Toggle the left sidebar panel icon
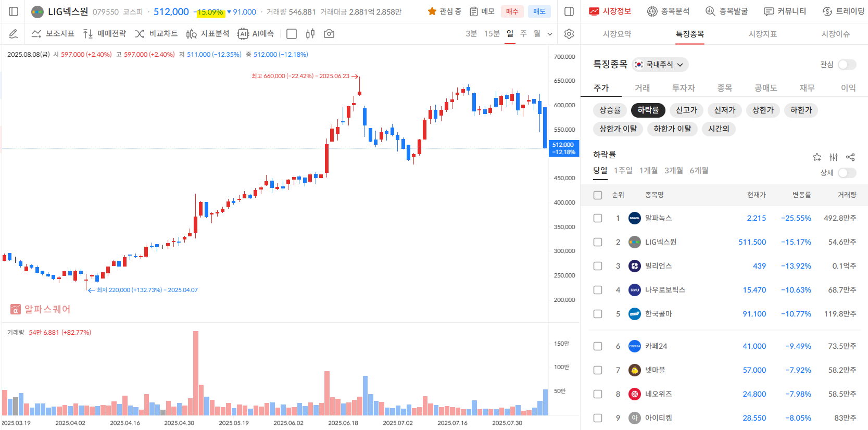868x430 pixels. click(14, 11)
